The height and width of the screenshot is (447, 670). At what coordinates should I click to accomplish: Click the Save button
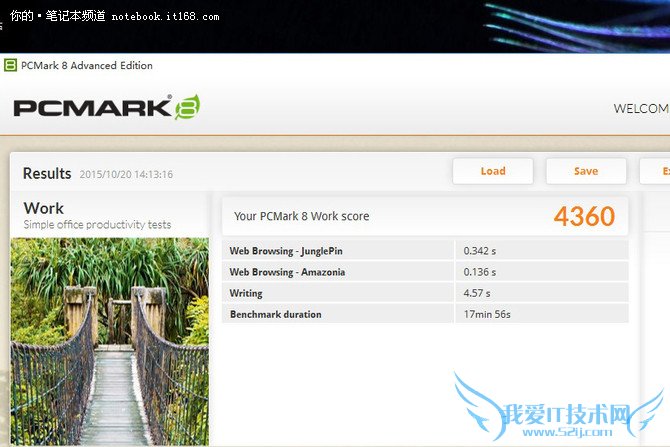pos(586,171)
